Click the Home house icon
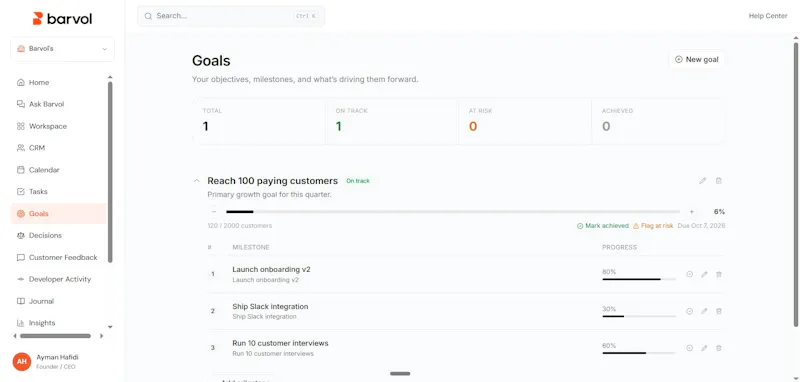800x382 pixels. pyautogui.click(x=20, y=83)
